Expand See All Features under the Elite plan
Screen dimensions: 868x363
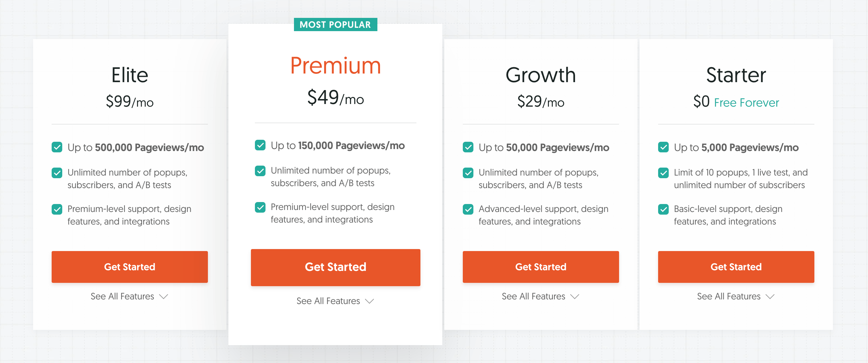(x=129, y=296)
